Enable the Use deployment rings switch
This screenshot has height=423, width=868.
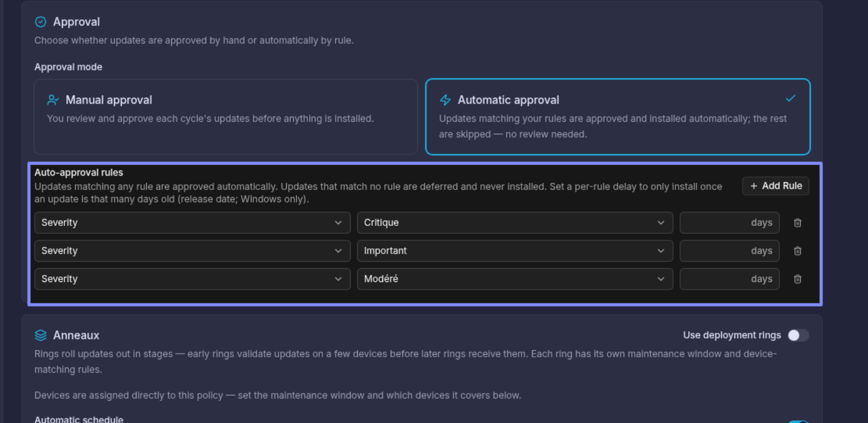(799, 335)
